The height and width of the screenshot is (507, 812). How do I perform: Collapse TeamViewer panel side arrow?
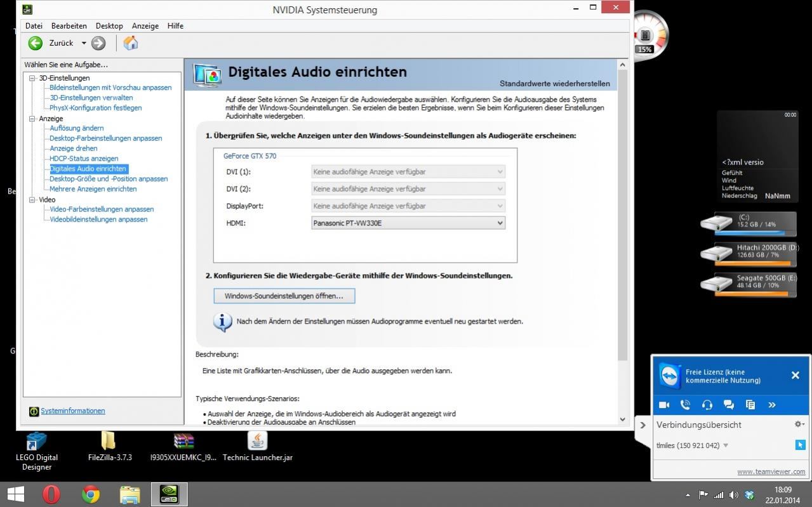(x=642, y=425)
